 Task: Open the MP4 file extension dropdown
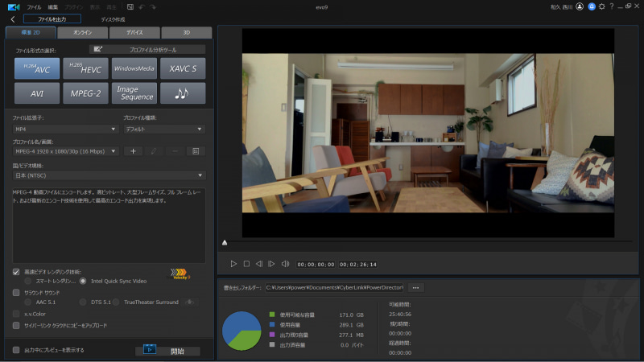coord(66,129)
